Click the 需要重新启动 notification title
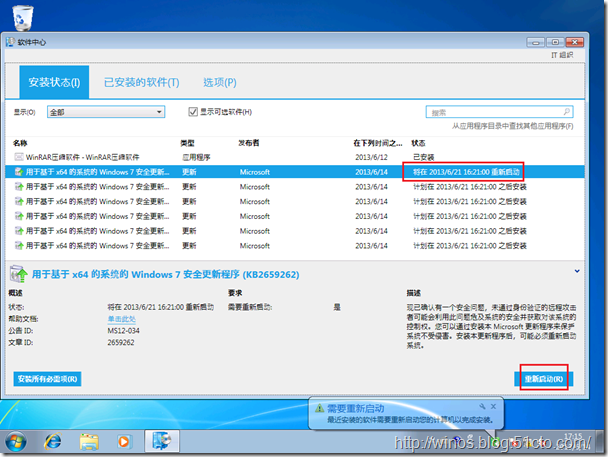Screen dimensions: 608x457 [x=356, y=408]
